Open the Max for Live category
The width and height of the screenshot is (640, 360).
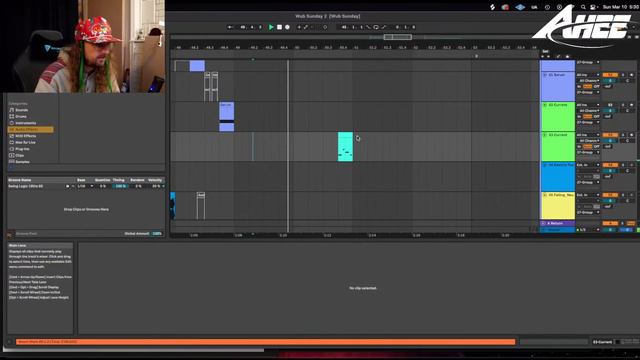[x=25, y=142]
